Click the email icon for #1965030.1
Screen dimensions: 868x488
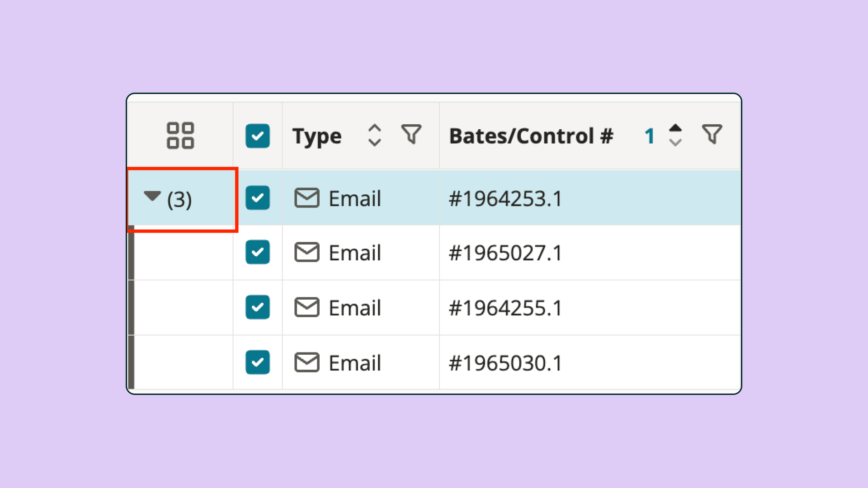[307, 362]
